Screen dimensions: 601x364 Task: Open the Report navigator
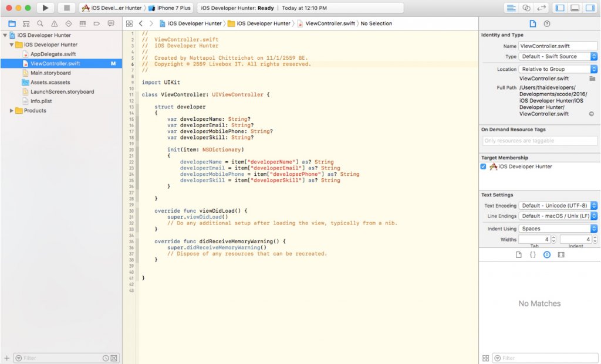coord(110,23)
